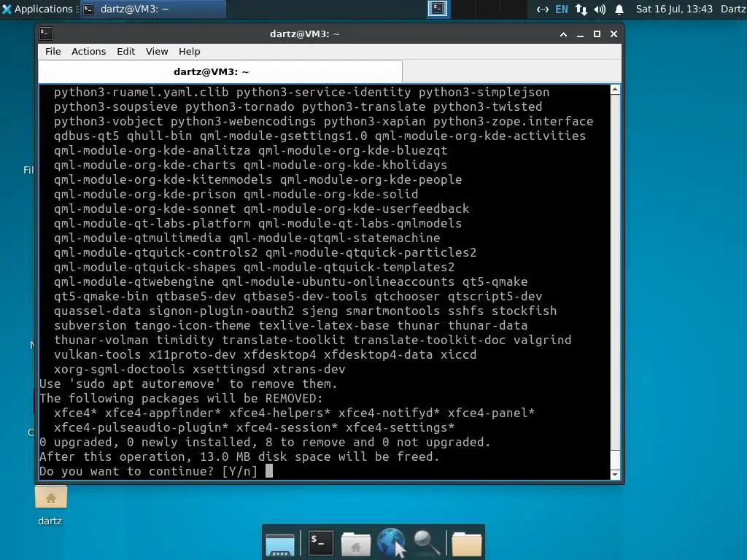This screenshot has width=747, height=560.
Task: Click the scrollbar up arrow in terminal
Action: 615,90
